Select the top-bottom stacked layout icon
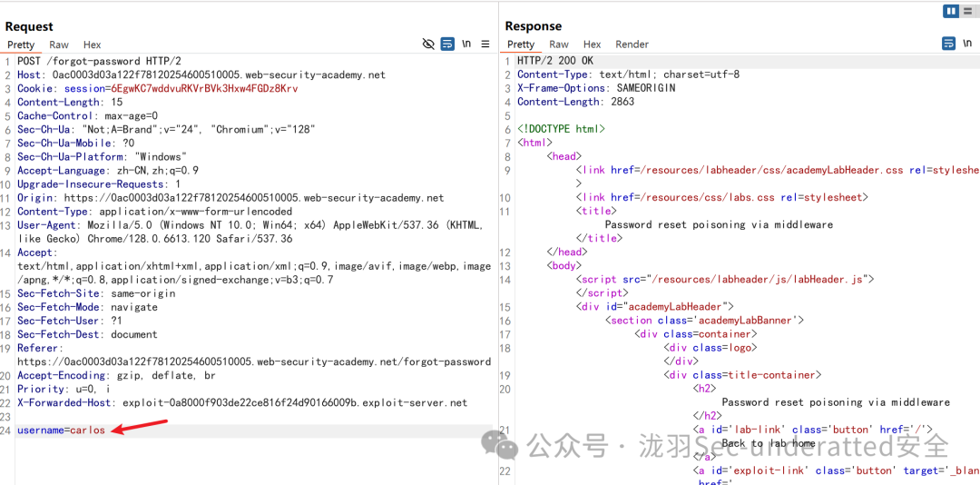980x485 pixels. [x=966, y=11]
